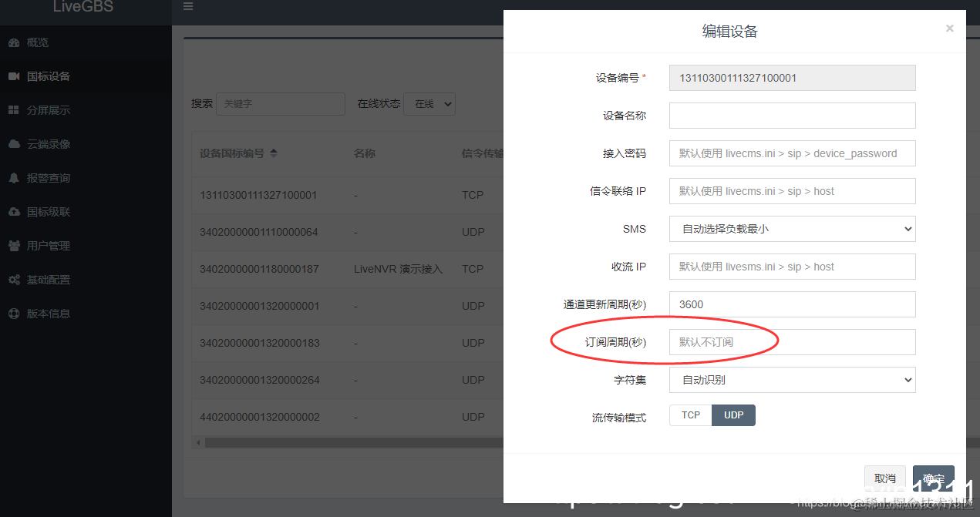Go to 分屏展示 sidebar page

tap(86, 110)
